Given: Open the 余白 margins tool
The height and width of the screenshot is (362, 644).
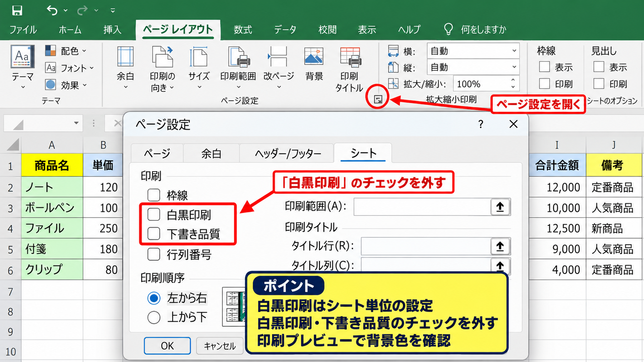Looking at the screenshot, I should click(x=125, y=68).
